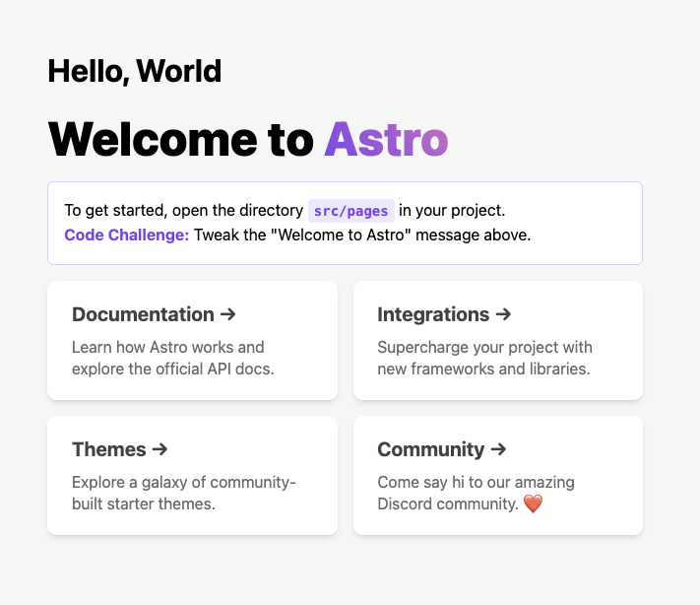Image resolution: width=700 pixels, height=605 pixels.
Task: Open the Community card link
Action: 498,475
